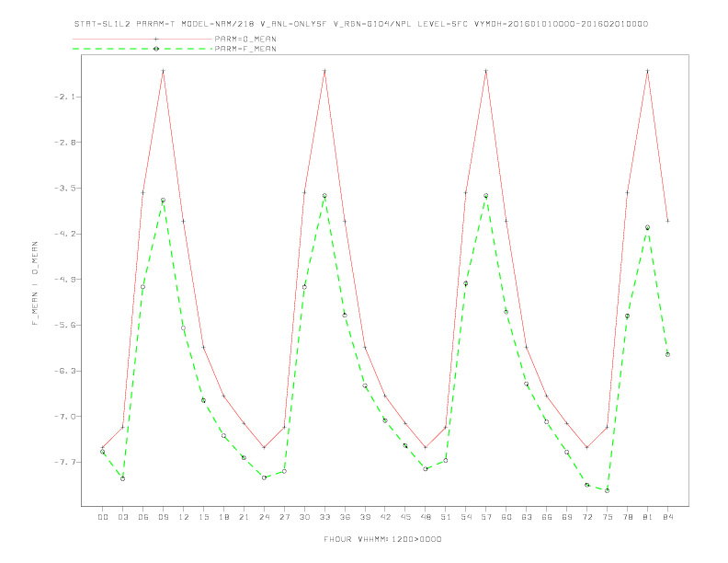The width and height of the screenshot is (728, 563).
Task: Click the x-axis tick label 30
Action: point(304,517)
